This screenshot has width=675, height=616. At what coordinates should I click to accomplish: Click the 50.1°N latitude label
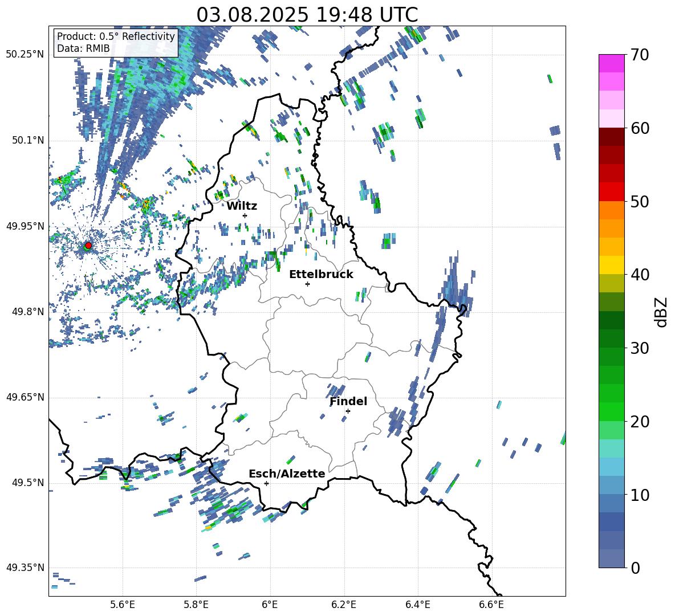pyautogui.click(x=28, y=140)
